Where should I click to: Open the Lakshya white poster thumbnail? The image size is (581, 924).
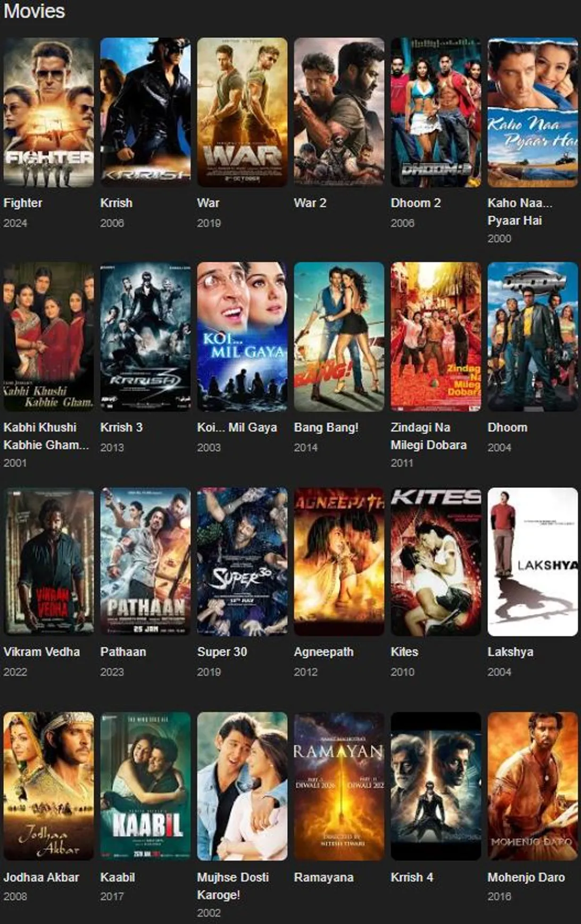pyautogui.click(x=533, y=562)
